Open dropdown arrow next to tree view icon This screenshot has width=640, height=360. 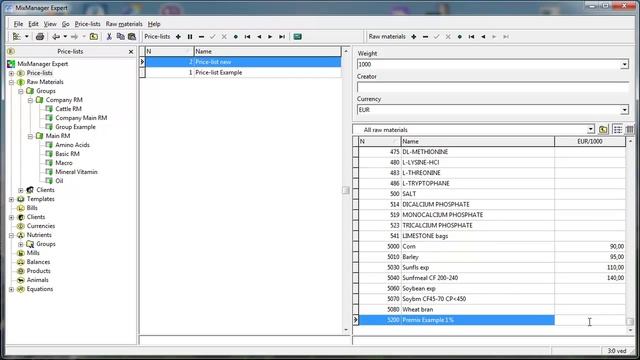27,37
